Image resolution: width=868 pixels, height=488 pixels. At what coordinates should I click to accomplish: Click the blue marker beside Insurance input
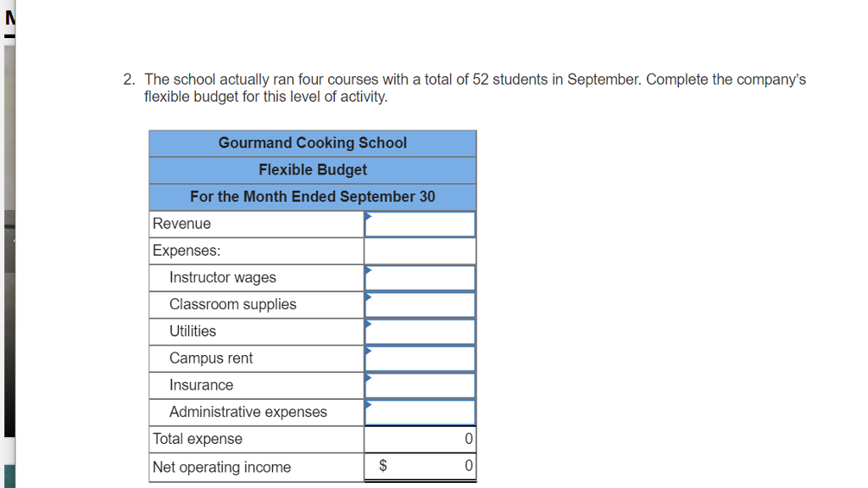tap(367, 380)
